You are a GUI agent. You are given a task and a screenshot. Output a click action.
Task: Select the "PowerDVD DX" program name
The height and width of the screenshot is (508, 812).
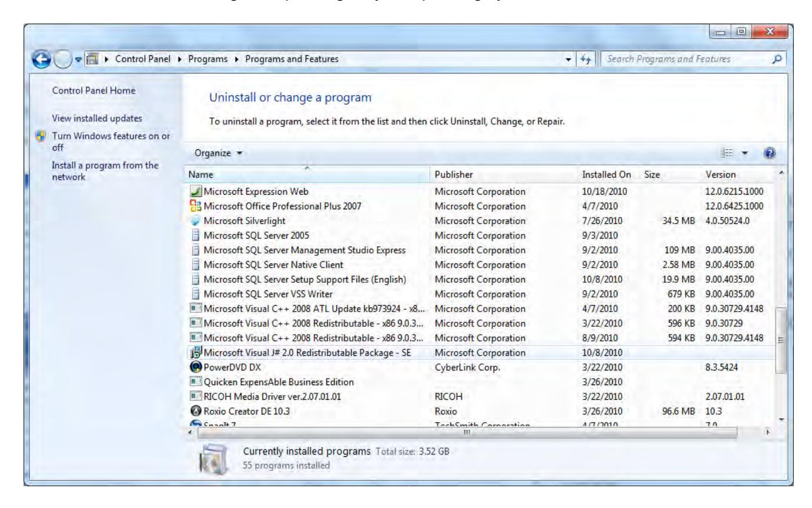pyautogui.click(x=232, y=367)
